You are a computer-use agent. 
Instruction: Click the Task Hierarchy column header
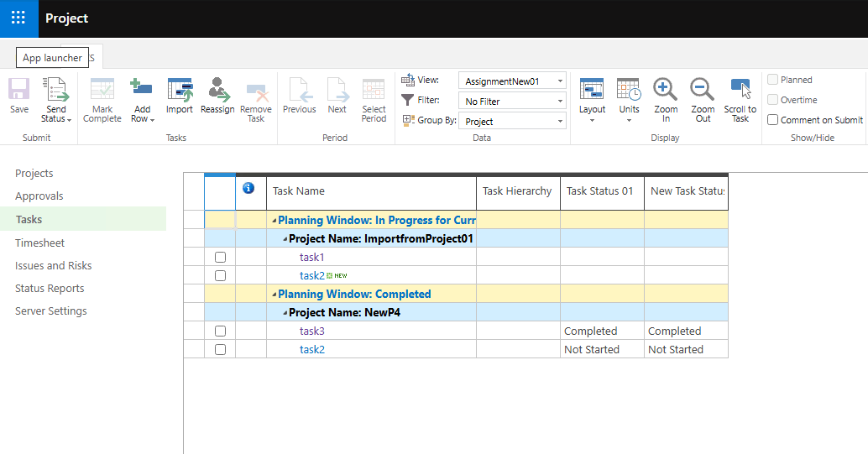coord(518,191)
